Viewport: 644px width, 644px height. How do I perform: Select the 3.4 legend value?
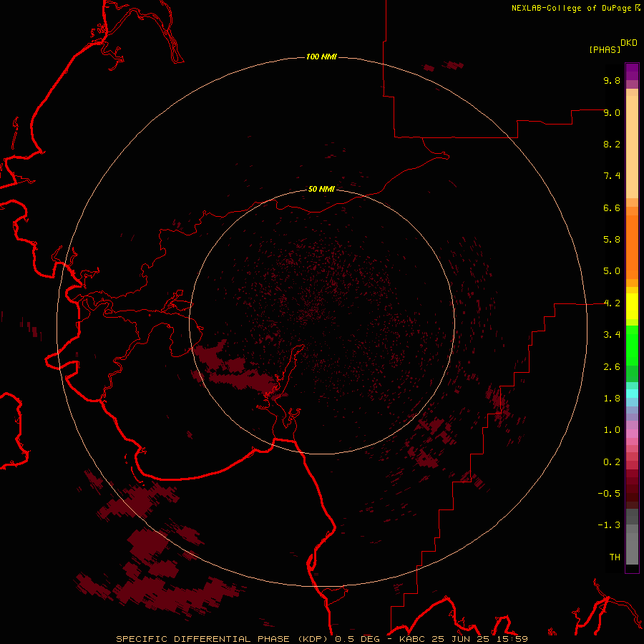[x=612, y=335]
